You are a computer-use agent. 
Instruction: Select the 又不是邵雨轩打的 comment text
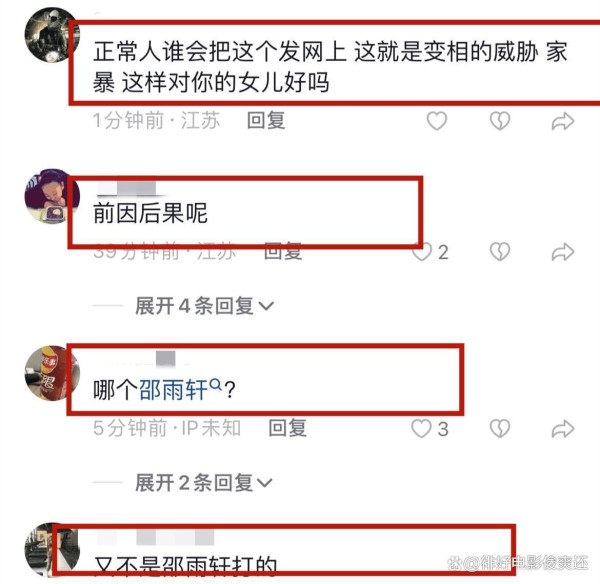[185, 566]
